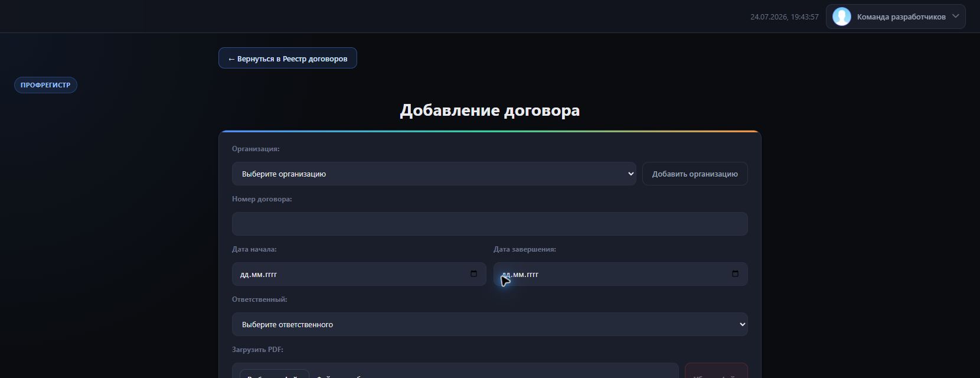
Task: Open calendar picker in Дата начала field
Action: [x=473, y=274]
